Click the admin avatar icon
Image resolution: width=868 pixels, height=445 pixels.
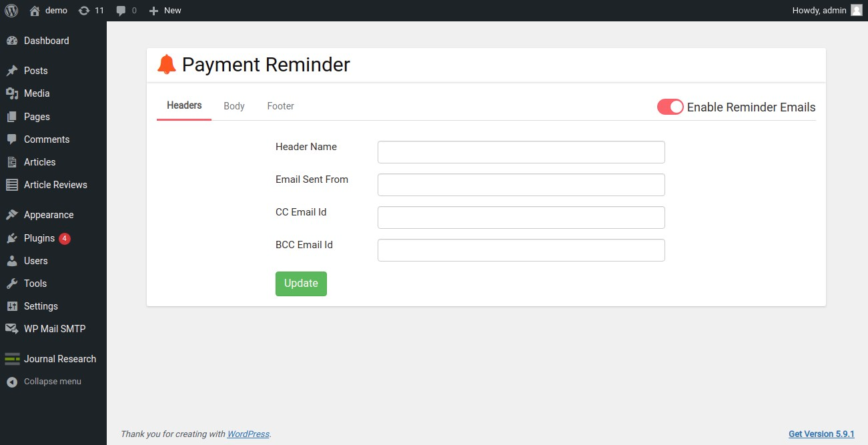point(856,11)
